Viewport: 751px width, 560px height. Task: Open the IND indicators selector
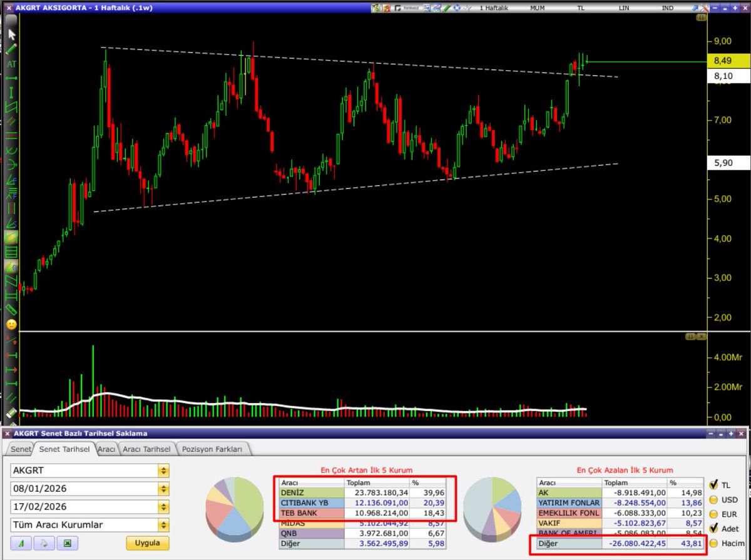[x=668, y=8]
